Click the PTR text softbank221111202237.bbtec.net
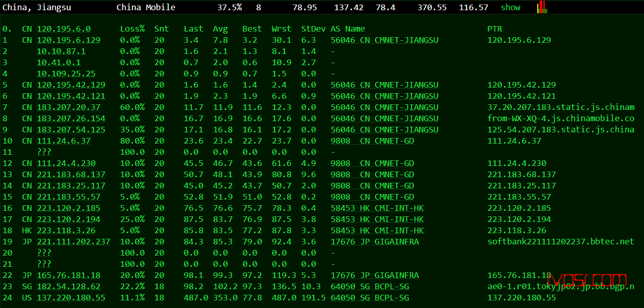Image resolution: width=644 pixels, height=308 pixels. pyautogui.click(x=561, y=242)
